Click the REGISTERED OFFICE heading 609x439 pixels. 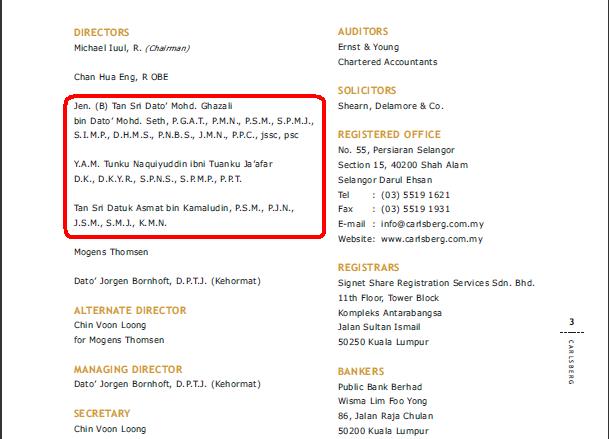coord(389,134)
